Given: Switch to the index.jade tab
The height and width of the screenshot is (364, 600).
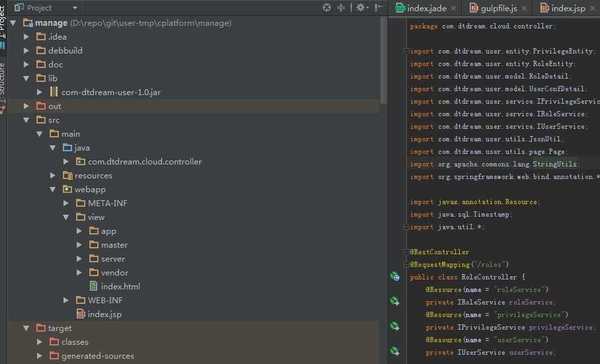Looking at the screenshot, I should coord(426,9).
